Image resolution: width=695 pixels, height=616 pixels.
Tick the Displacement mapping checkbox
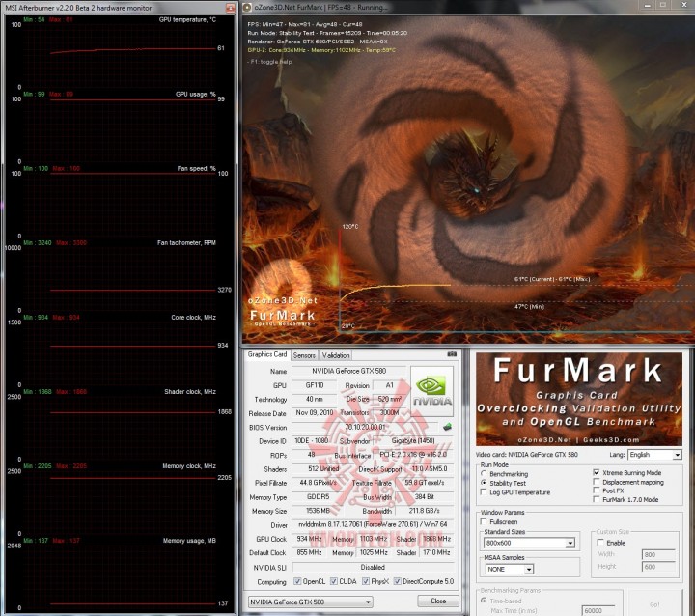pyautogui.click(x=597, y=482)
